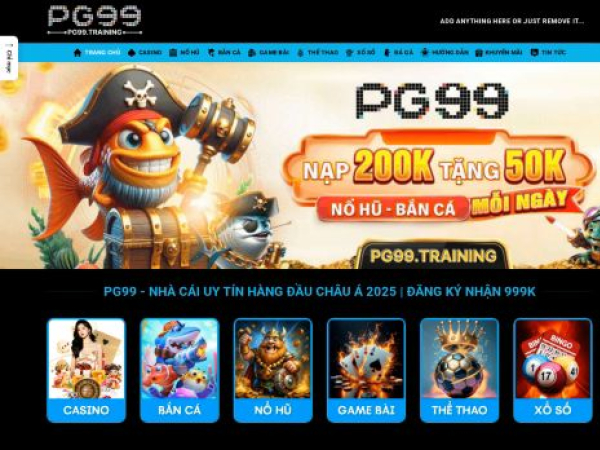This screenshot has width=600, height=450.
Task: Open the side tab on left edge
Action: (9, 58)
